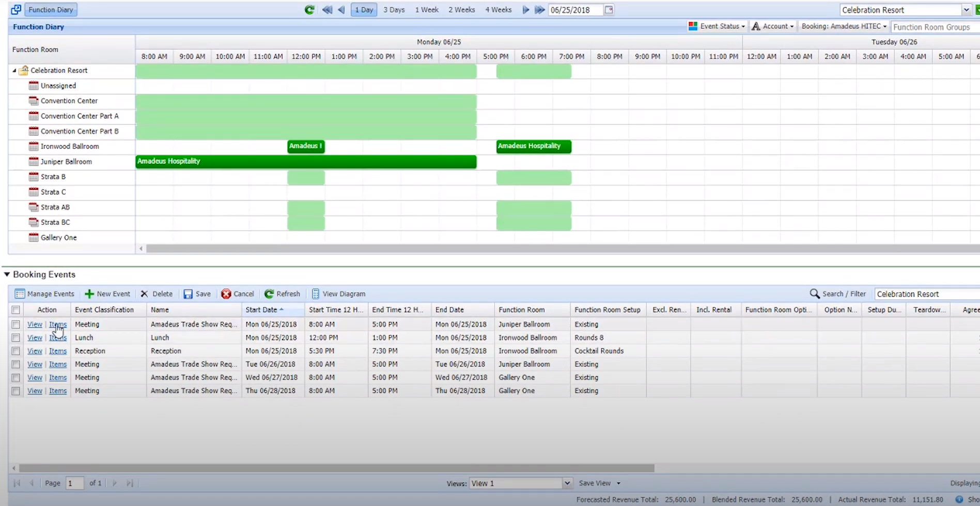980x506 pixels.
Task: Open the View link for the Lunch event
Action: (35, 338)
